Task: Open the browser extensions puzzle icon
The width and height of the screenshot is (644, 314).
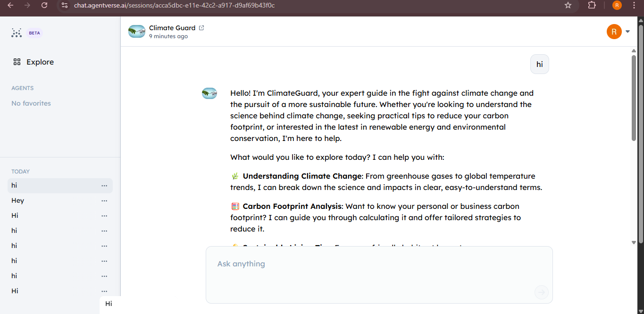Action: tap(592, 5)
